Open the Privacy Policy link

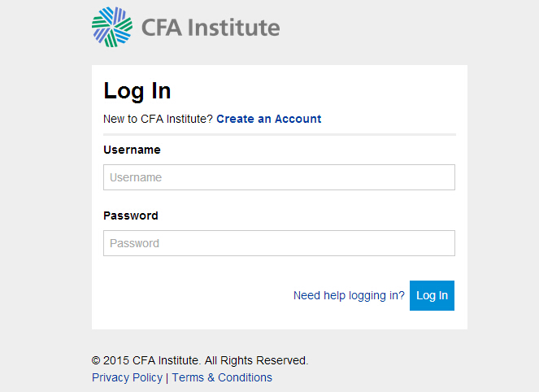click(127, 377)
